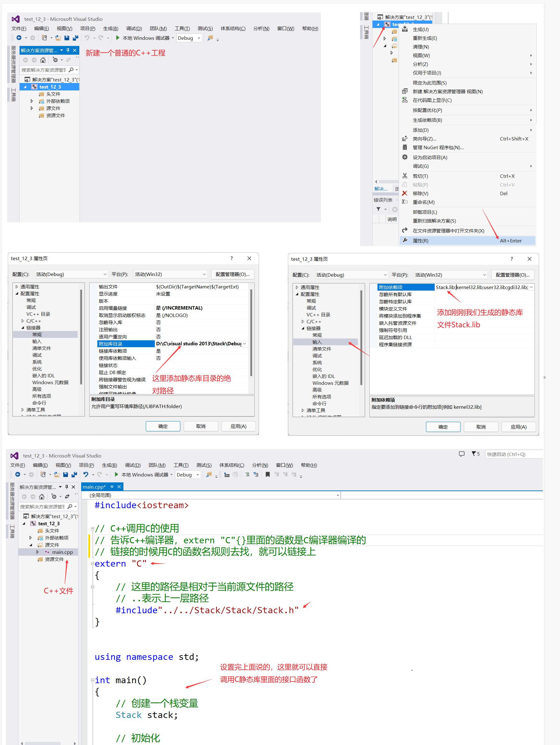Open 工具箱 side tab in top window
The width and height of the screenshot is (560, 745).
[x=13, y=94]
